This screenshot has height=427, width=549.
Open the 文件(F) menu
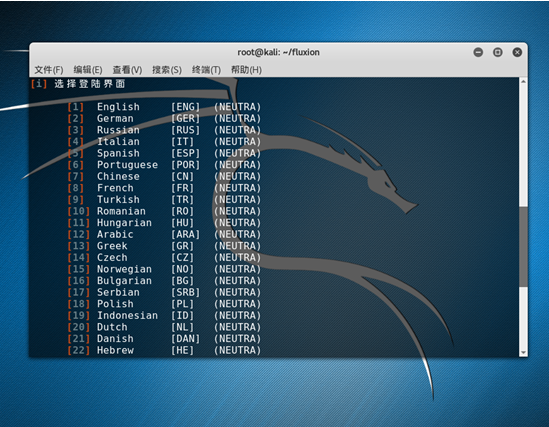(49, 70)
